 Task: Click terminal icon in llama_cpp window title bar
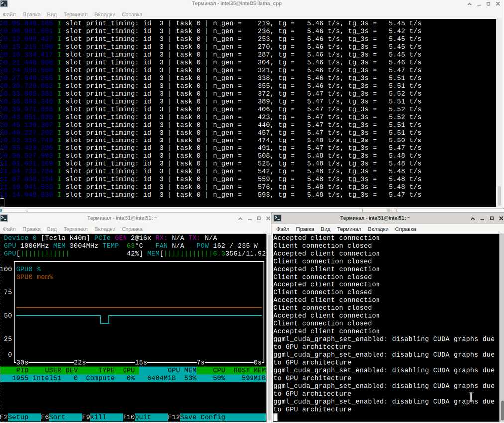click(4, 4)
